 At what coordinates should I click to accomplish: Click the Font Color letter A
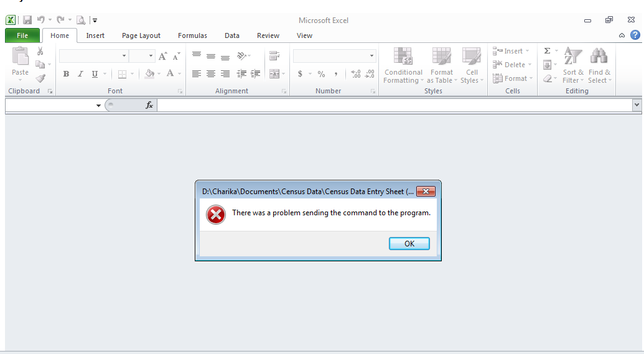170,73
